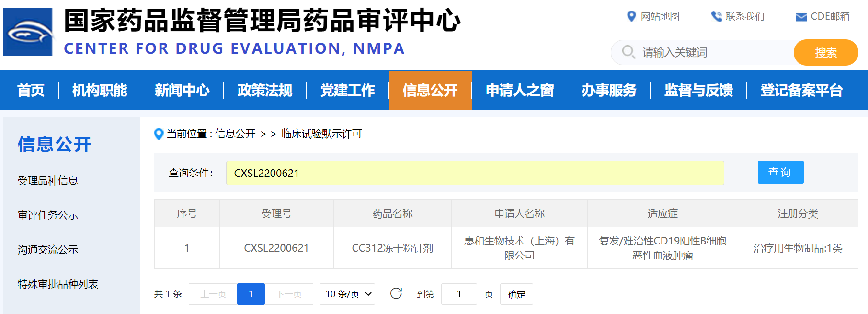
Task: Click the 适应症 column header
Action: (662, 214)
